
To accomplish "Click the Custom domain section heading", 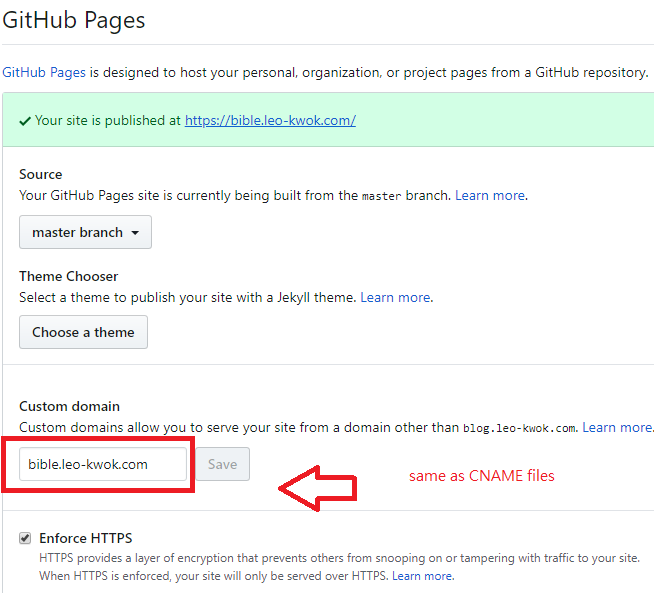I will click(x=69, y=406).
